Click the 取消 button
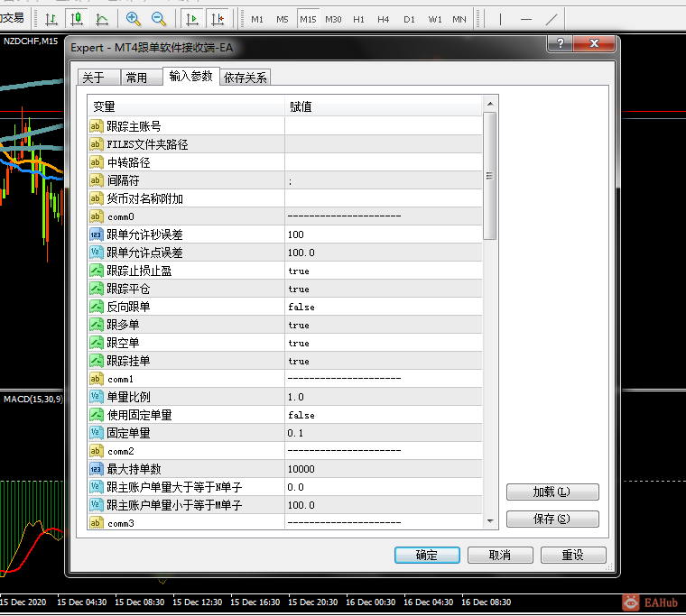 500,555
